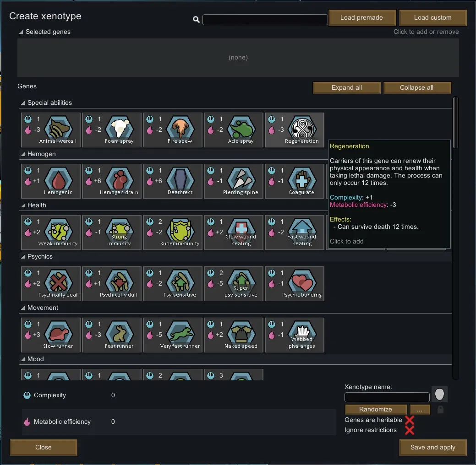Viewport: 476px width, 465px height.
Task: Select the Psychic bonding gene
Action: tap(295, 284)
